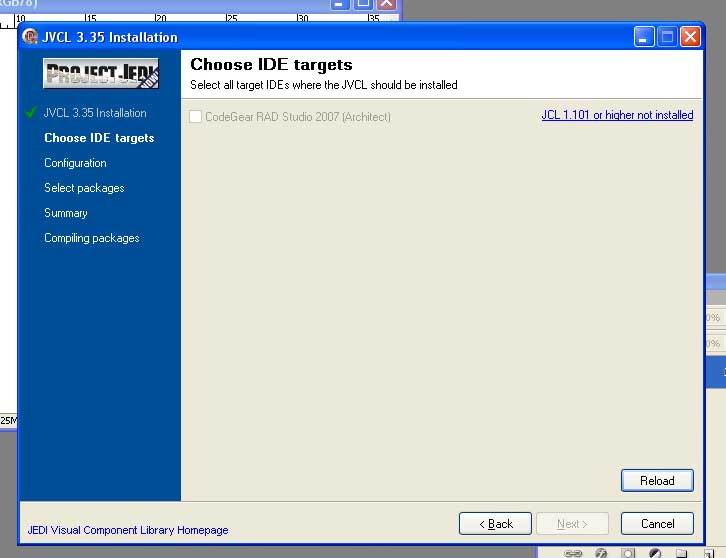The height and width of the screenshot is (558, 726).
Task: Click the adjustment layer half-circle icon
Action: pyautogui.click(x=655, y=552)
